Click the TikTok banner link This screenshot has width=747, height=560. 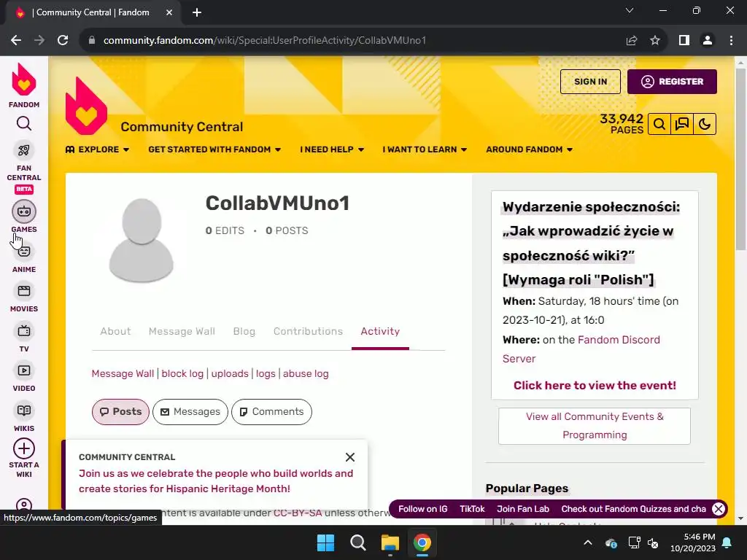point(472,509)
